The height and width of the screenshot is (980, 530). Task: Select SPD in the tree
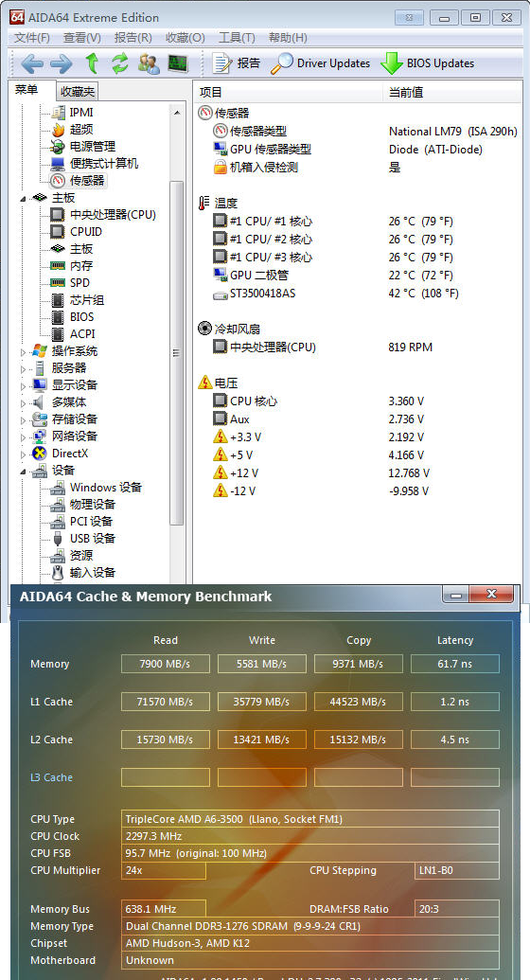79,283
